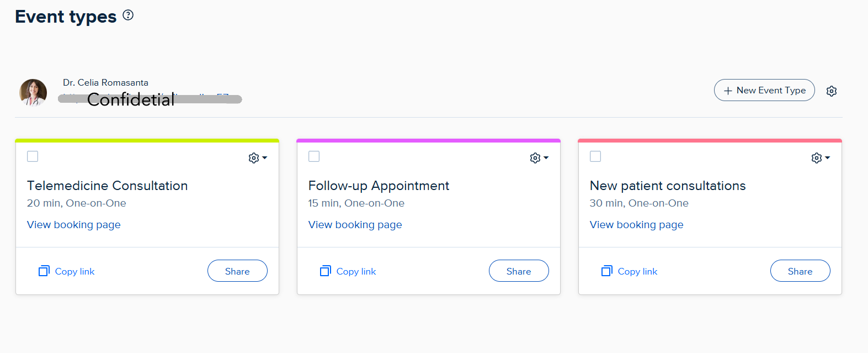Select the Telemedicine Consultation checkbox

point(33,156)
